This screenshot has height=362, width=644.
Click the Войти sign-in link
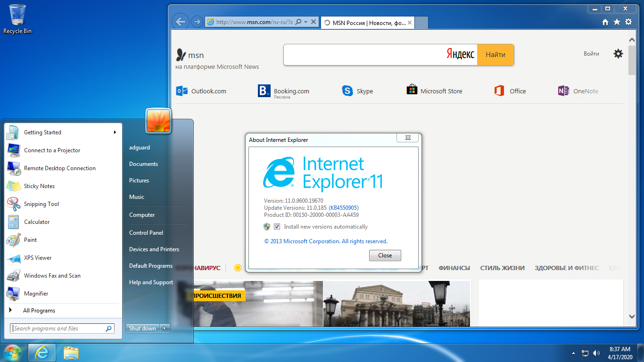[x=591, y=54]
